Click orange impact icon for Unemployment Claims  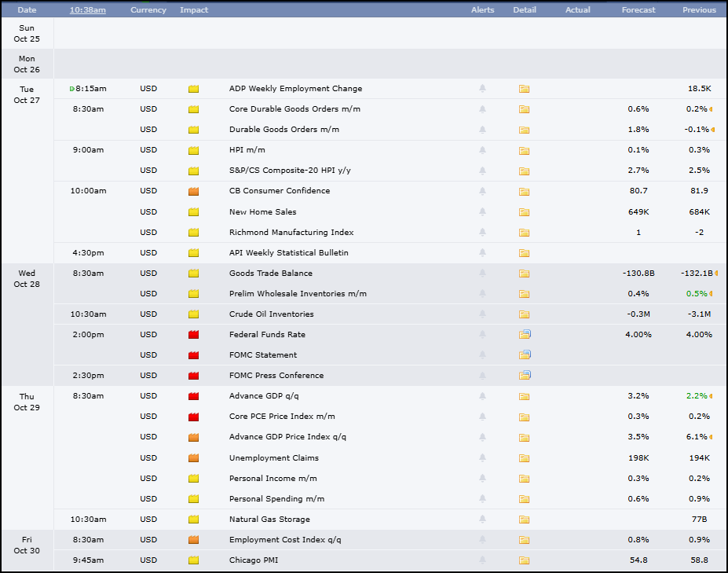[194, 457]
